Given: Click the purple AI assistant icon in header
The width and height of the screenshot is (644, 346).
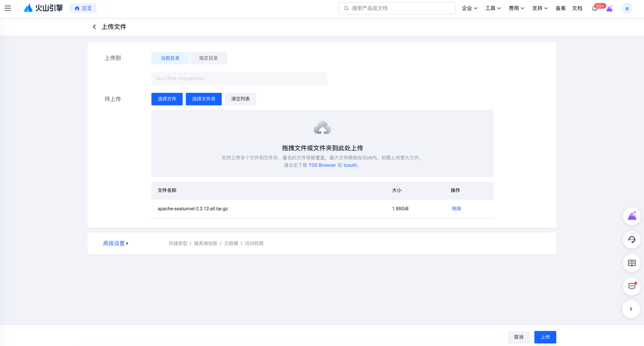Looking at the screenshot, I should tap(610, 8).
